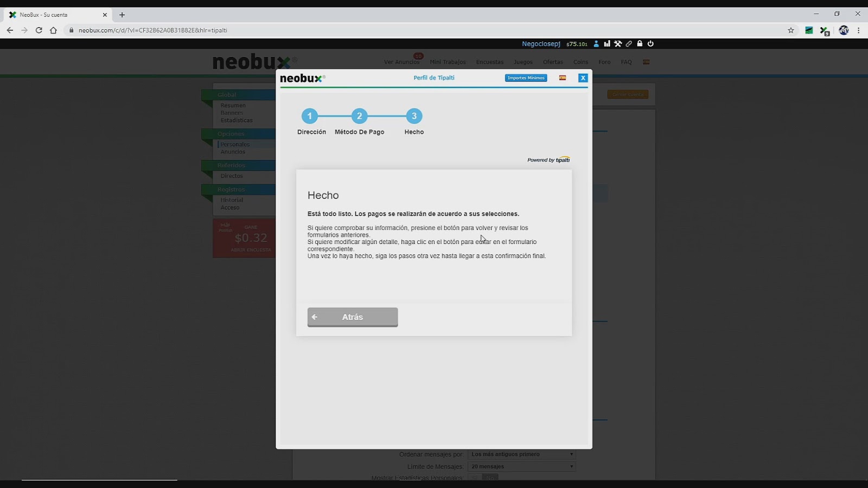Click the $75.101 account balance
868x488 pixels.
coord(577,44)
